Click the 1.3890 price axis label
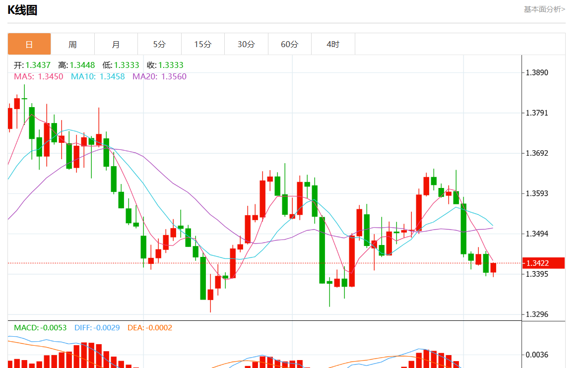Screen dimensions: 588x368 tap(537, 73)
